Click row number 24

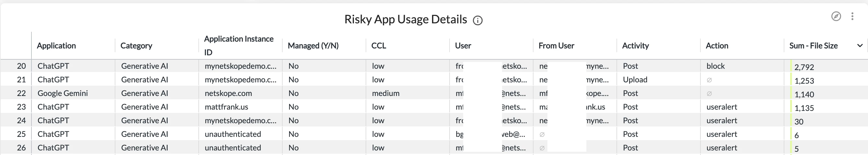tap(21, 120)
